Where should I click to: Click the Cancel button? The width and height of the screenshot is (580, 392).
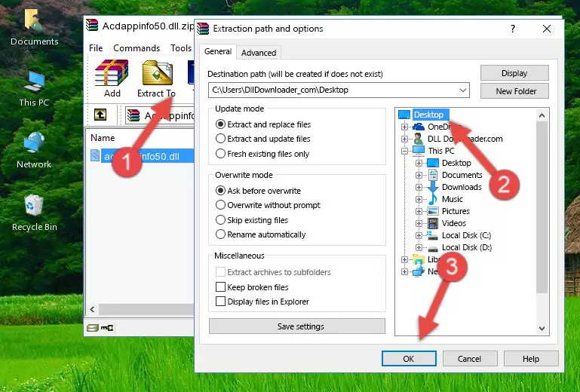469,358
